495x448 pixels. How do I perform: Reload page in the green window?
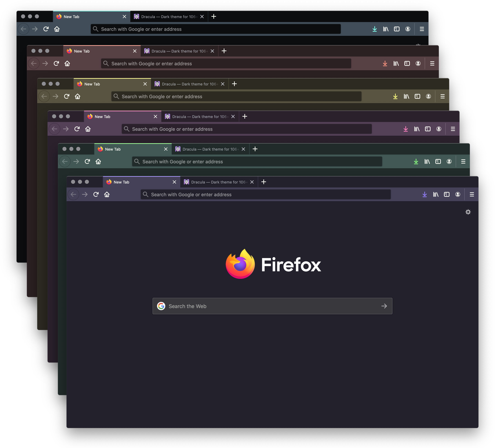pos(87,161)
